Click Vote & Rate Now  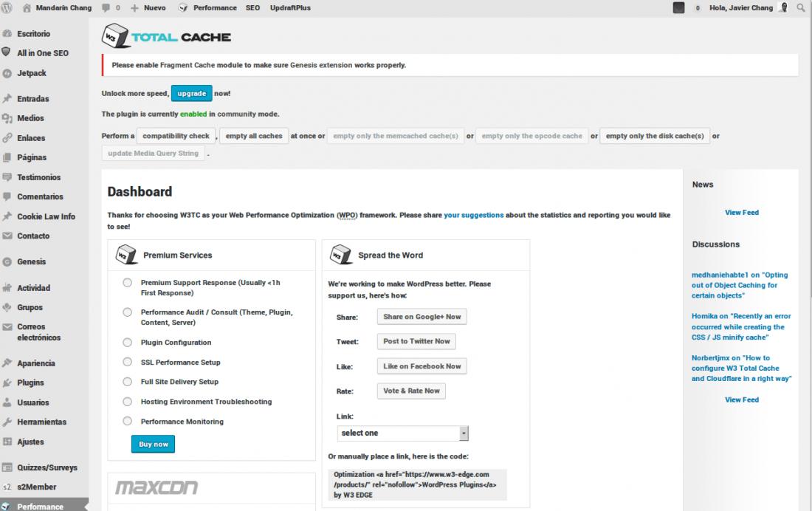(411, 391)
